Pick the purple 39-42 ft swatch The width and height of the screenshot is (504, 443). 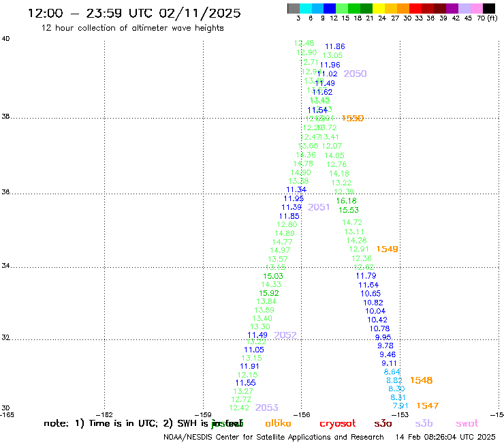[452, 8]
